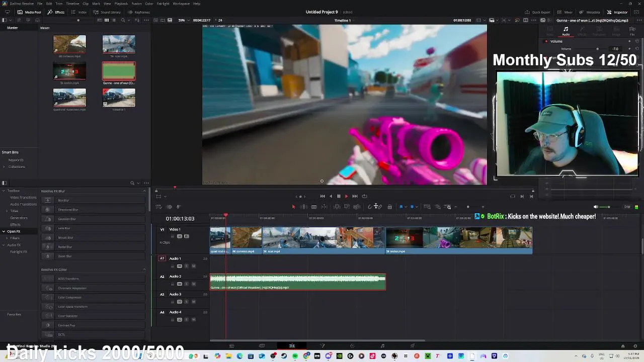This screenshot has width=644, height=362.
Task: Switch to the inspector Audio tab
Action: pos(566,31)
